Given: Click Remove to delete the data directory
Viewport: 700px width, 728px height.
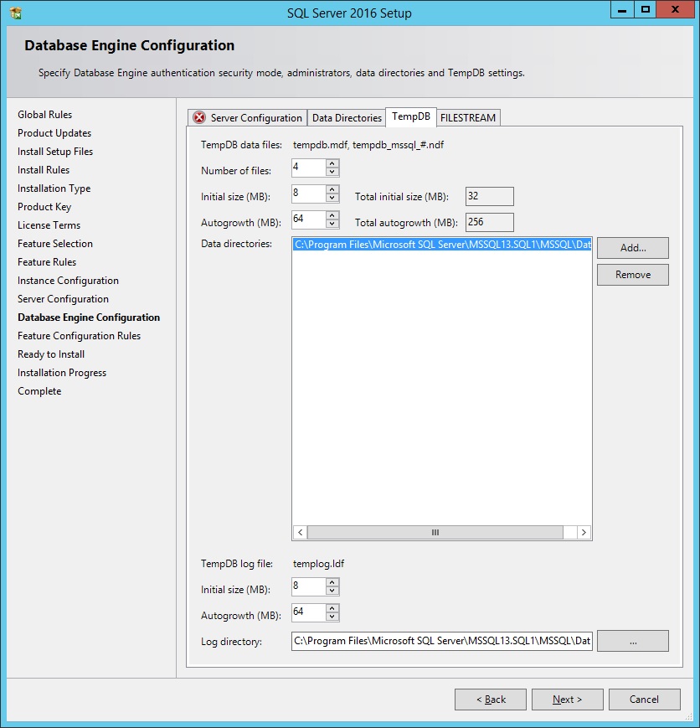Looking at the screenshot, I should point(633,275).
